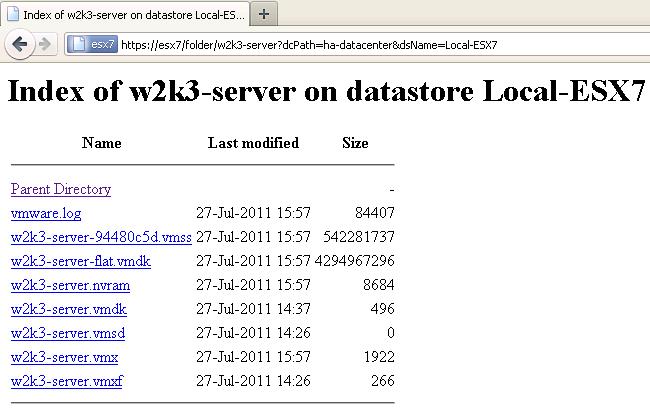This screenshot has height=411, width=650.
Task: Click the esx7 site identity badge
Action: pos(92,44)
